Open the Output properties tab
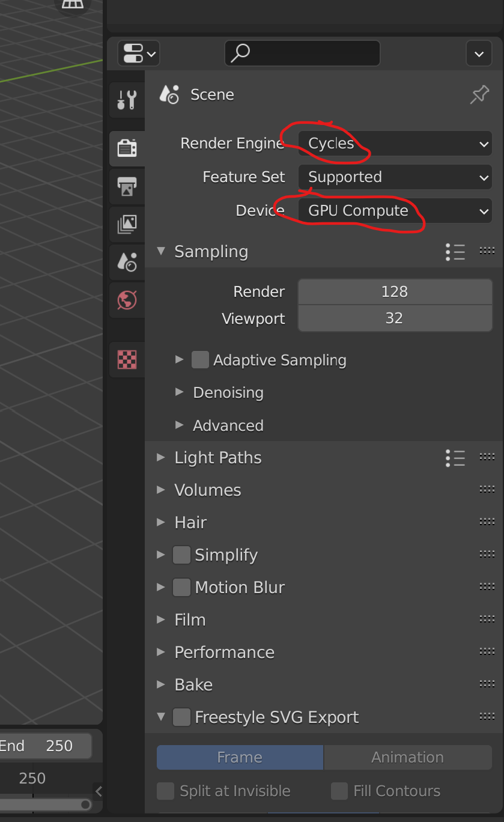Image resolution: width=504 pixels, height=822 pixels. (x=127, y=186)
